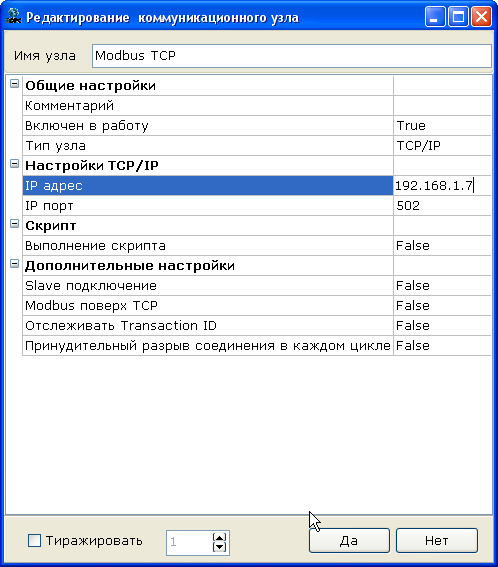This screenshot has width=498, height=567.
Task: Select the Slave подключение property row
Action: point(208,286)
